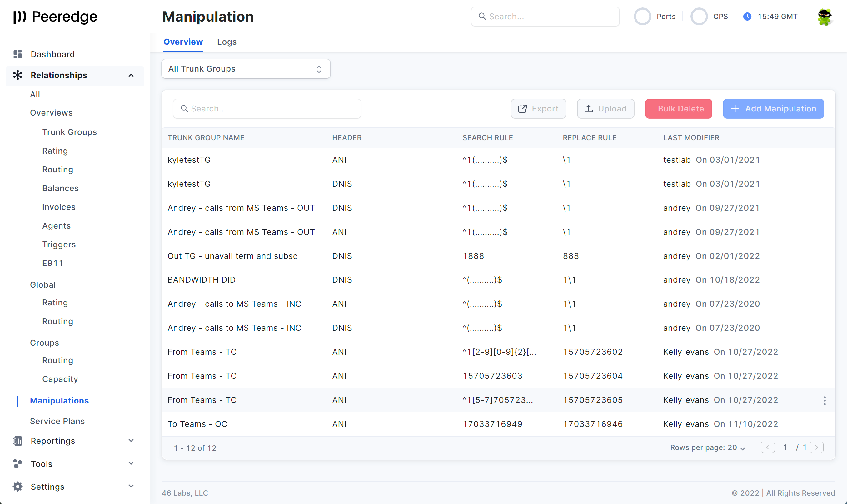The image size is (847, 504).
Task: Focus the table Search field
Action: (267, 109)
